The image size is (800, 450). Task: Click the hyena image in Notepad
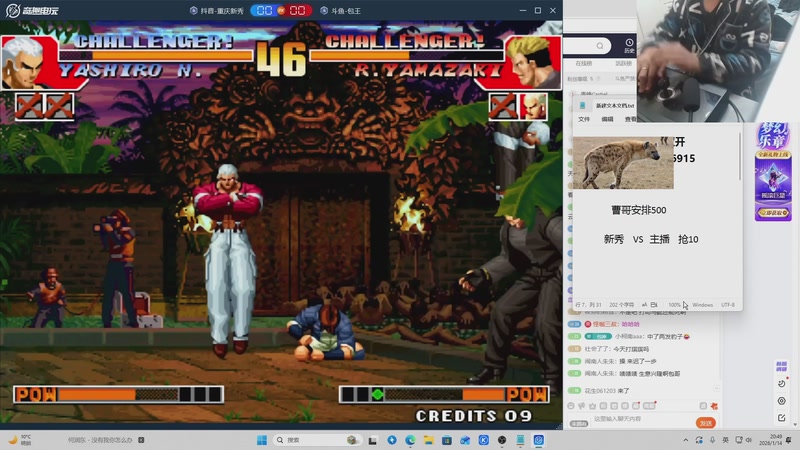point(623,163)
